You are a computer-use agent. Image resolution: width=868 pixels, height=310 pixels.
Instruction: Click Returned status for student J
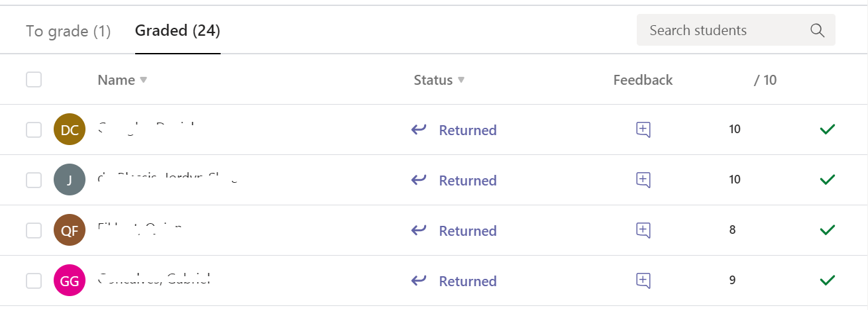[467, 180]
